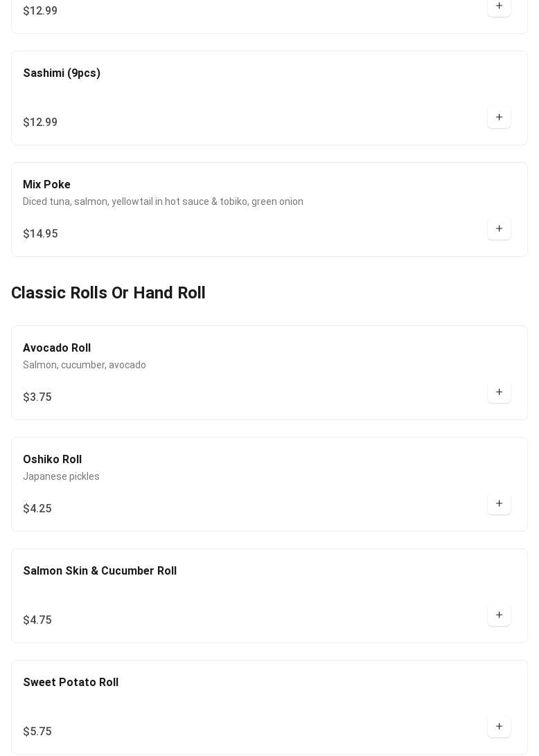Add Mix Poke using plus icon
Image resolution: width=539 pixels, height=756 pixels.
click(x=499, y=229)
